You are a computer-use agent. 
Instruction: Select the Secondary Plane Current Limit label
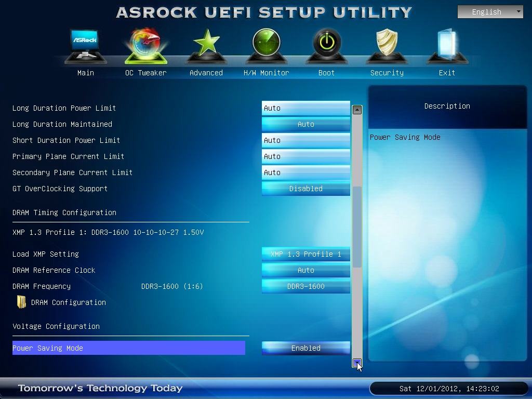(x=72, y=172)
